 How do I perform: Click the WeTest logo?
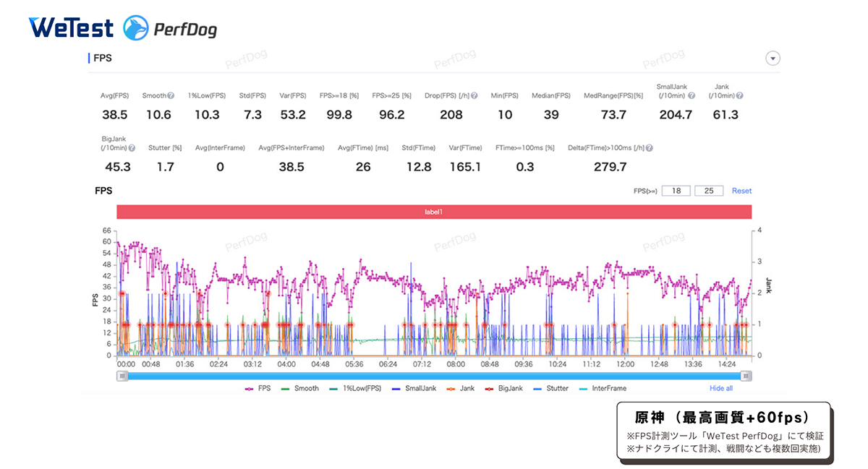pos(71,27)
